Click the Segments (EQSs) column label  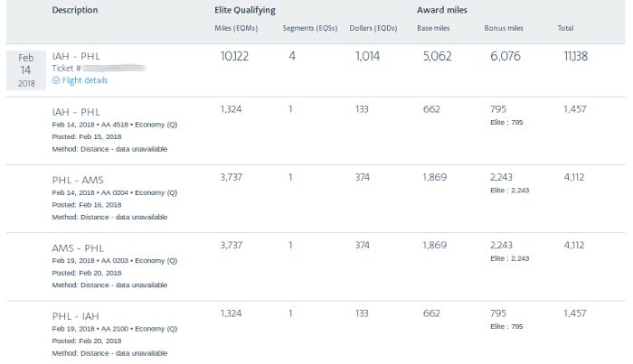(309, 28)
